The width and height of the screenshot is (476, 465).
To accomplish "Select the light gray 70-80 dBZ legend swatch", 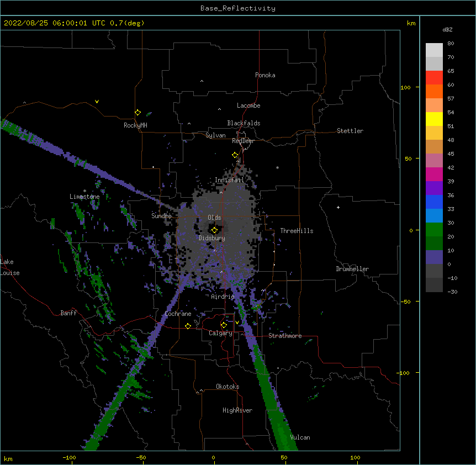I will pyautogui.click(x=434, y=50).
